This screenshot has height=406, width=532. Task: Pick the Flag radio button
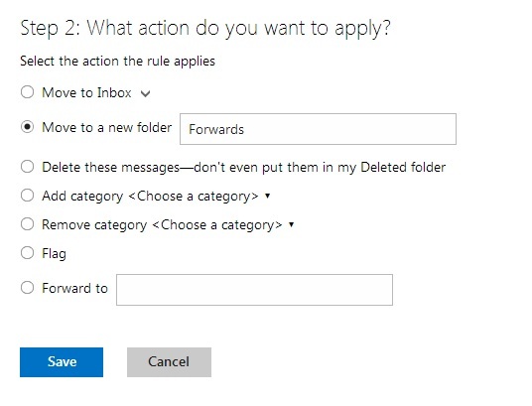(x=27, y=253)
